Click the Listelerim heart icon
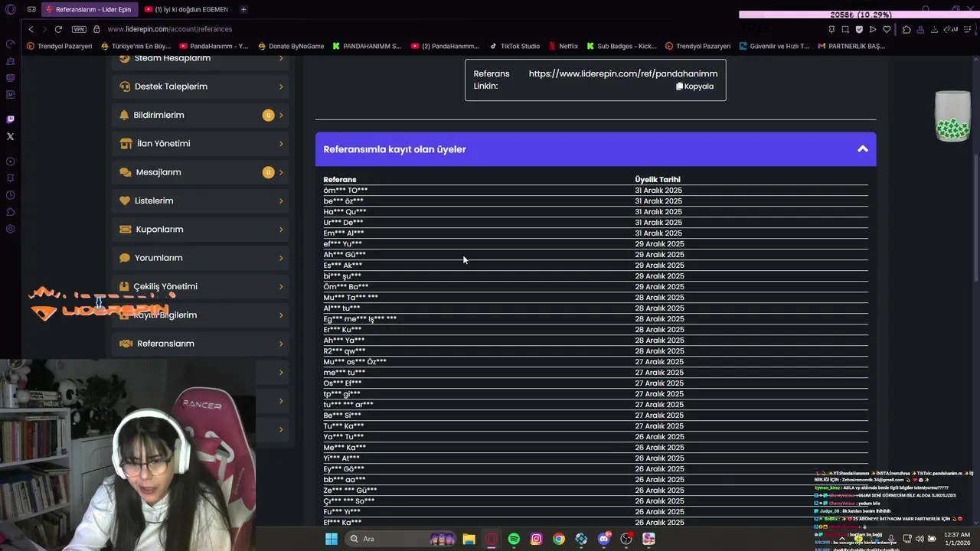This screenshot has height=551, width=980. [x=126, y=201]
